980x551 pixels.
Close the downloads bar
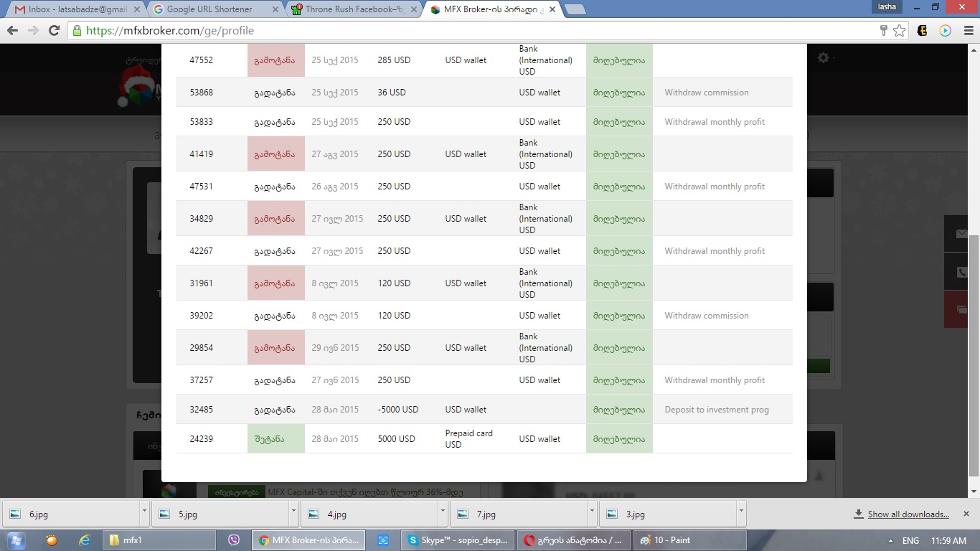click(x=966, y=514)
